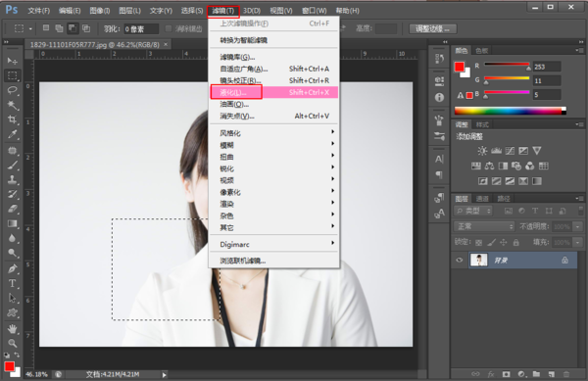Toggle lock position
Viewport: 588px width, 381px height.
pyautogui.click(x=504, y=242)
